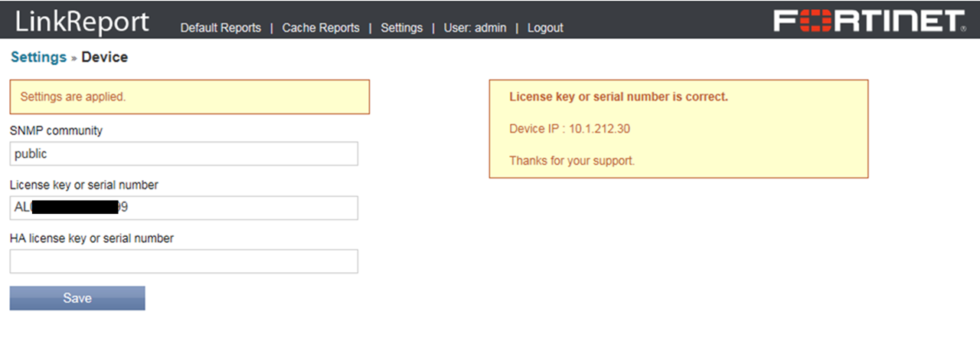Focus the SNMP community input field
The image size is (980, 361).
pyautogui.click(x=184, y=154)
